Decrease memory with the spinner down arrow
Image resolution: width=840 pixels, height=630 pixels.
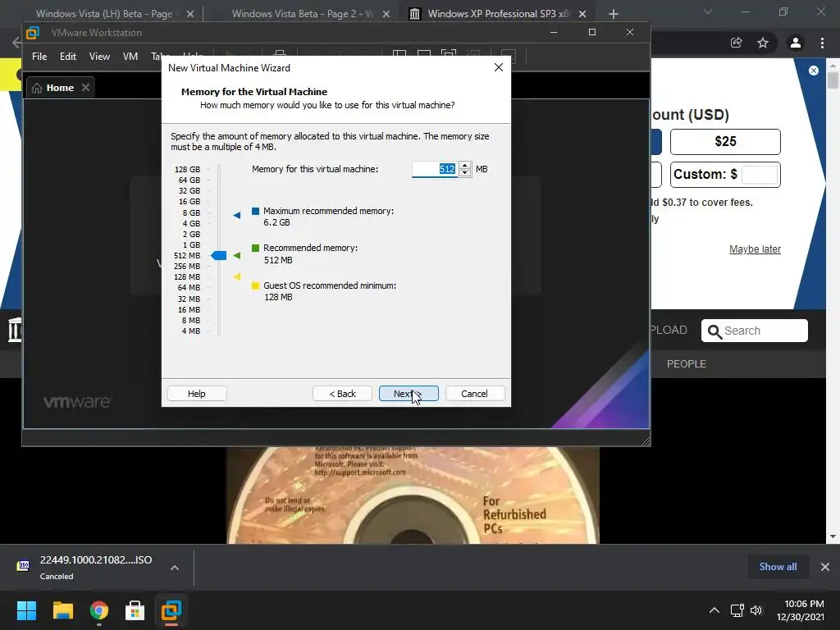464,173
